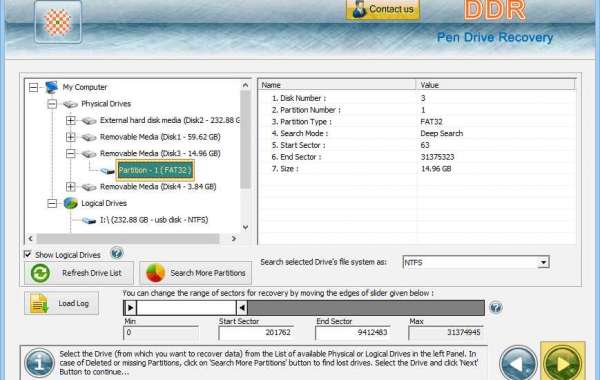Select Removable Media (Disk1 - 59.62 GB)
The width and height of the screenshot is (600, 380).
[x=160, y=137]
